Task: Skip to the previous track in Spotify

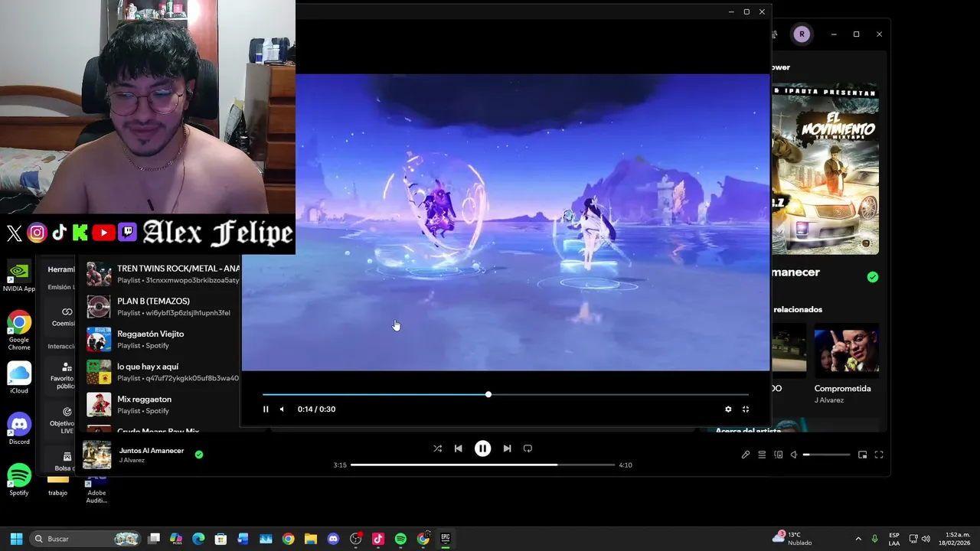Action: tap(458, 448)
